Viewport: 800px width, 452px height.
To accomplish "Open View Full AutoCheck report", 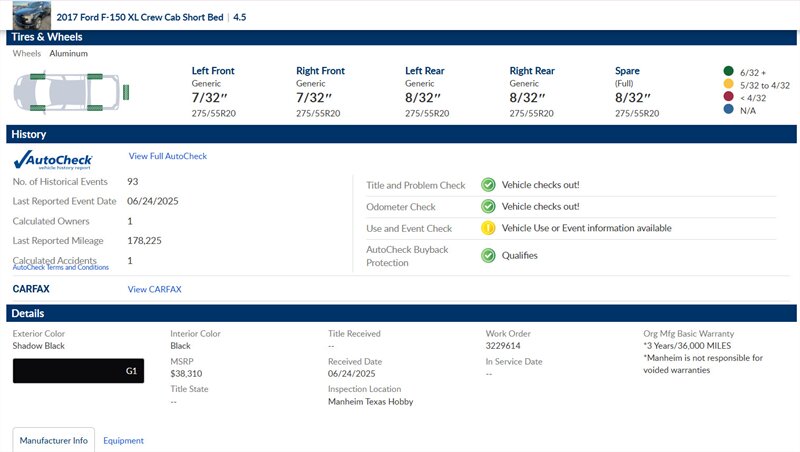I will [x=168, y=156].
